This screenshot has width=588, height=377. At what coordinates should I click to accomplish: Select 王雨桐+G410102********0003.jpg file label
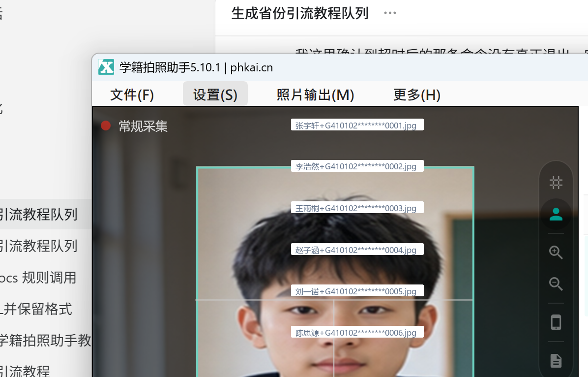tap(357, 208)
